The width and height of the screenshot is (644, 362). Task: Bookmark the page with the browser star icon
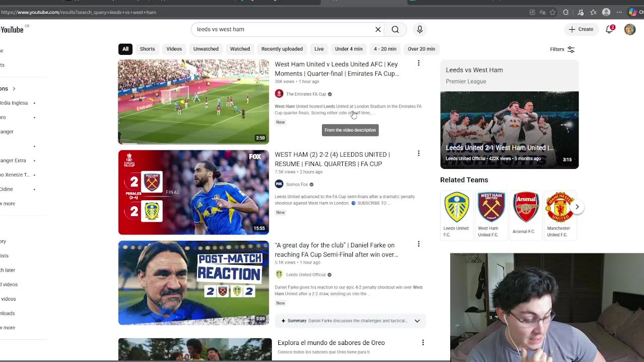point(552,12)
